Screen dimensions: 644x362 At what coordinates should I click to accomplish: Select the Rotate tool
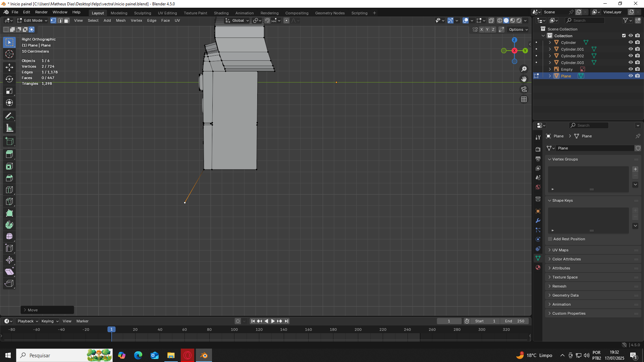click(9, 79)
